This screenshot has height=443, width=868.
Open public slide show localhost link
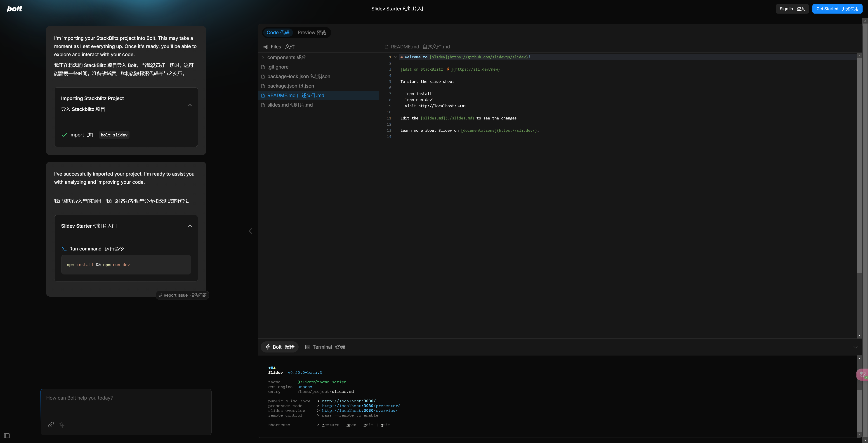[x=349, y=401]
